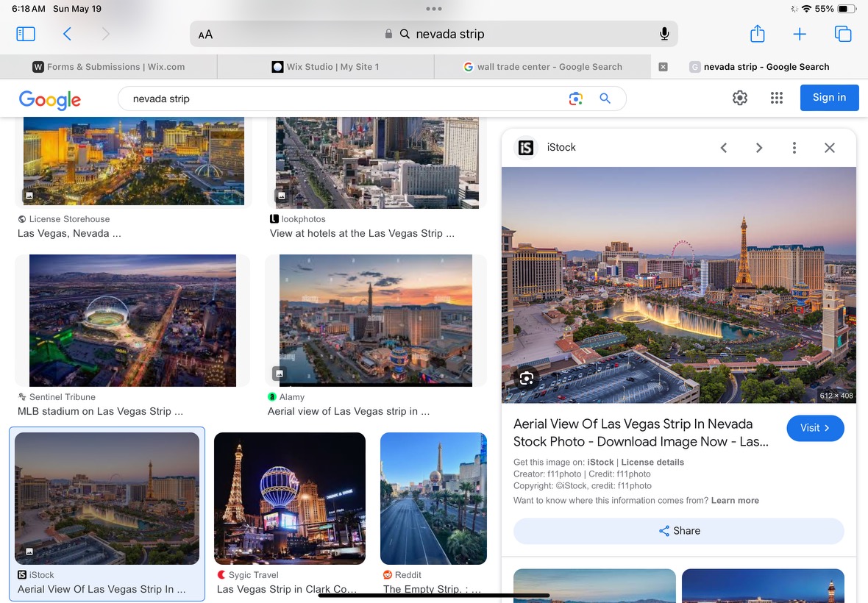Open Google quick settings gear
Viewport: 868px width, 603px height.
(x=739, y=98)
